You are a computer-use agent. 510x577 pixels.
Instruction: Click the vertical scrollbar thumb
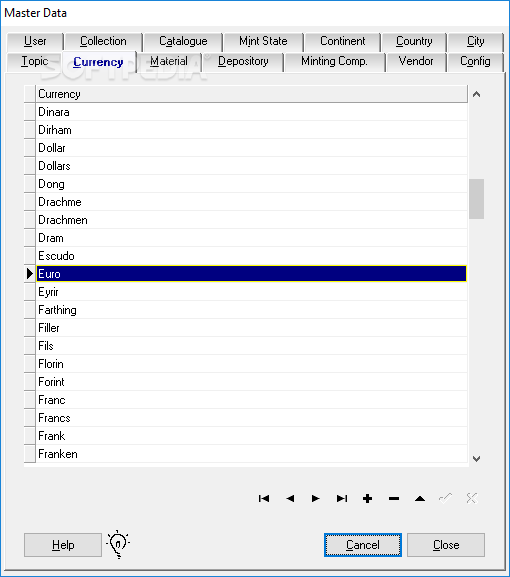click(x=477, y=199)
